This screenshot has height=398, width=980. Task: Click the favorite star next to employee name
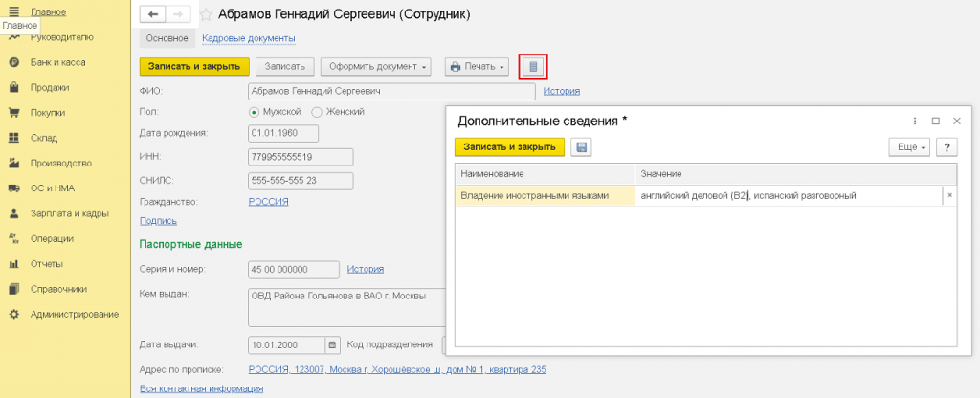(x=205, y=15)
